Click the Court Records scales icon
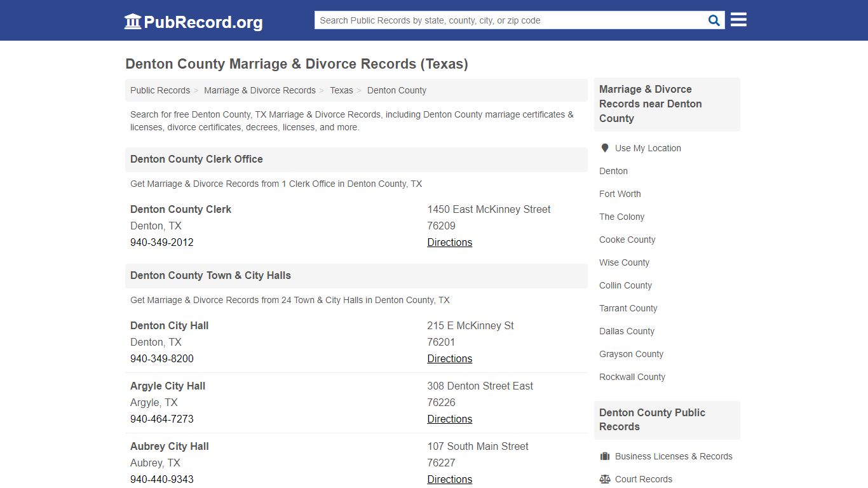The image size is (868, 488). point(605,479)
